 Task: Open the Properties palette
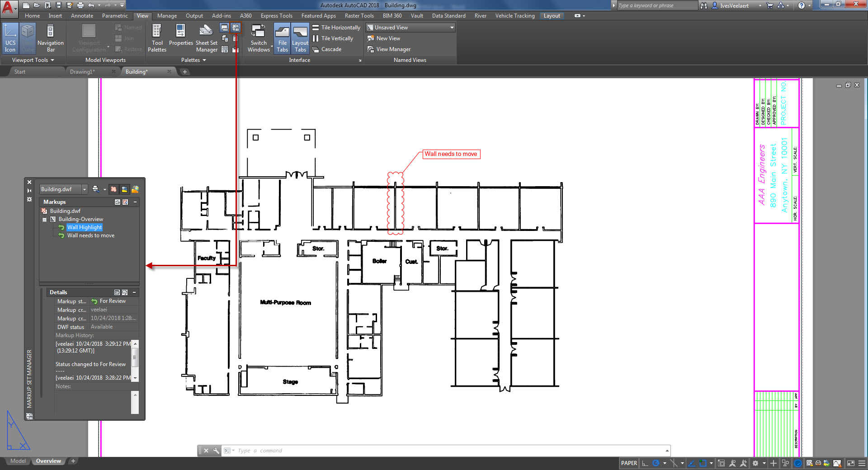[181, 38]
